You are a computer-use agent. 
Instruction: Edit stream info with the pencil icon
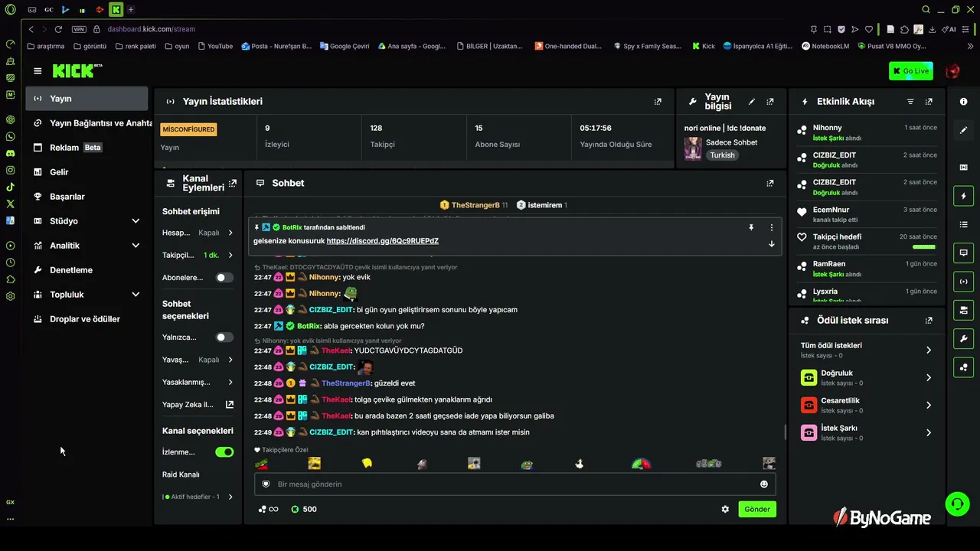coord(752,101)
